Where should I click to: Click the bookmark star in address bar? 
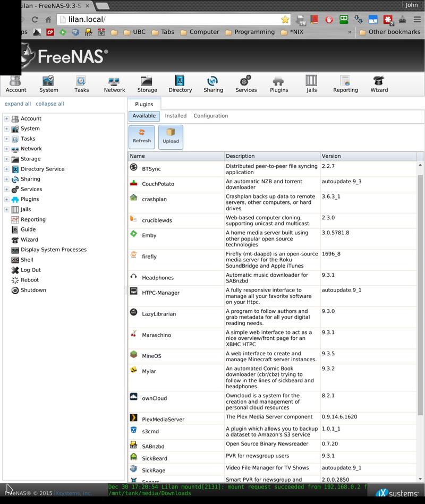click(x=285, y=20)
